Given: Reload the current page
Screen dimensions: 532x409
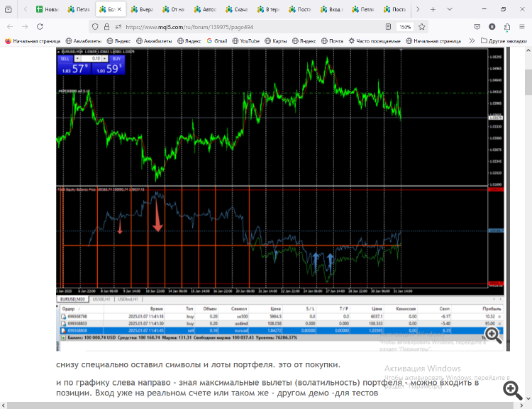Looking at the screenshot, I should coord(40,27).
